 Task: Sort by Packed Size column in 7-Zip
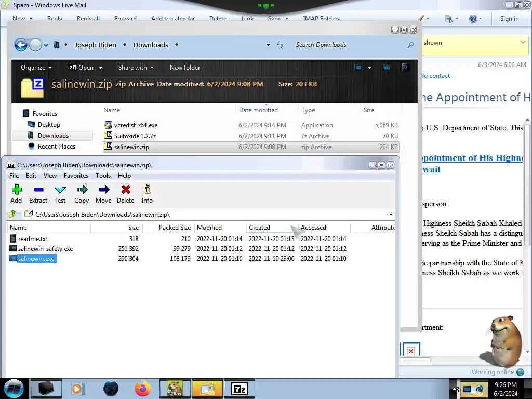tap(175, 228)
